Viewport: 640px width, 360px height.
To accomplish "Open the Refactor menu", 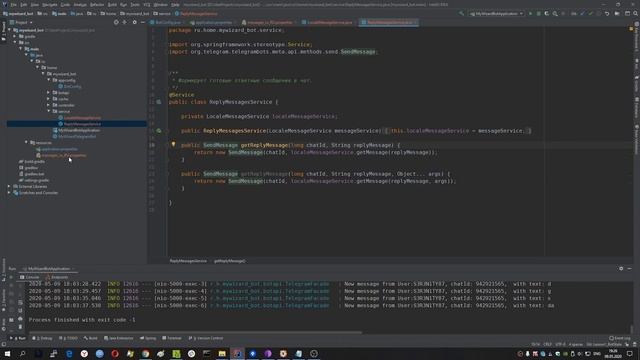I will pos(97,4).
